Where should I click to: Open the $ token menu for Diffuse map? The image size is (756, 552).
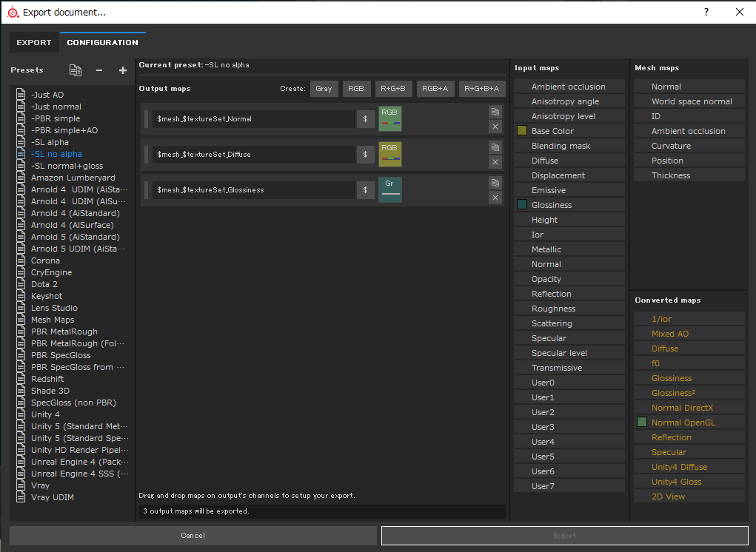pos(366,154)
